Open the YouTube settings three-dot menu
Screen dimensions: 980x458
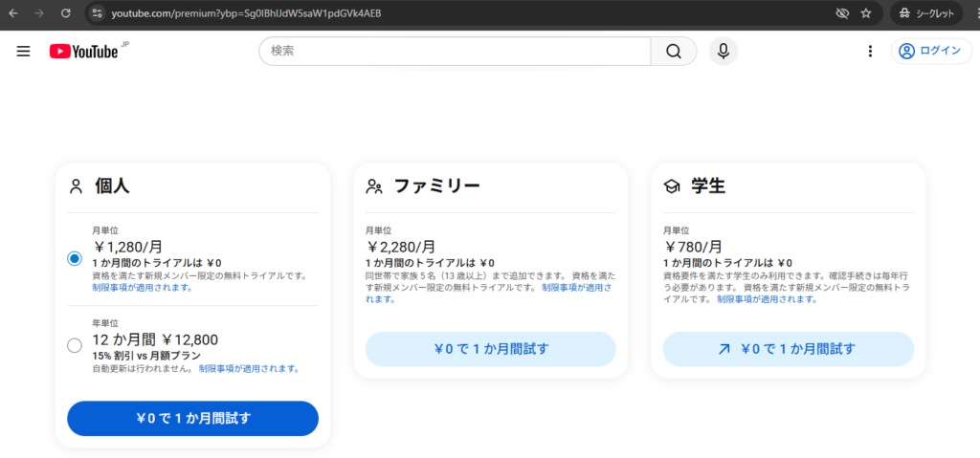(870, 52)
